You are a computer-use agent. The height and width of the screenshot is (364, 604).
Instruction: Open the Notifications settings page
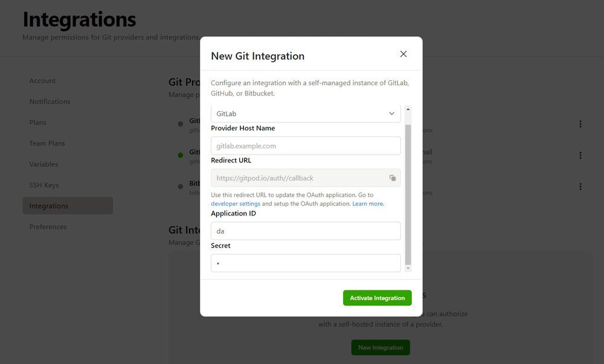point(50,101)
